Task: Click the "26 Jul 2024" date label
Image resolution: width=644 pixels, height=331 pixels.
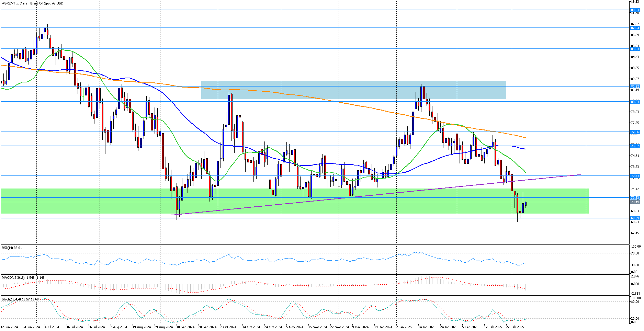Action: (97, 327)
